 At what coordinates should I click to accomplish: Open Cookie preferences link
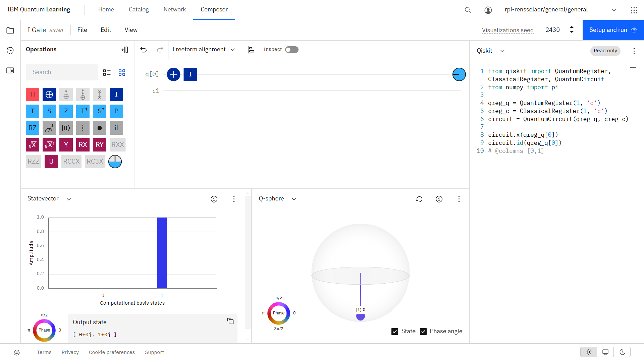[x=112, y=352]
